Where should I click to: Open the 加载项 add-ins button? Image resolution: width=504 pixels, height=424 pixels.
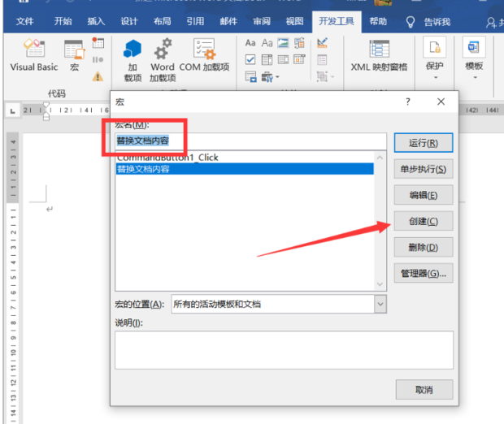(133, 60)
